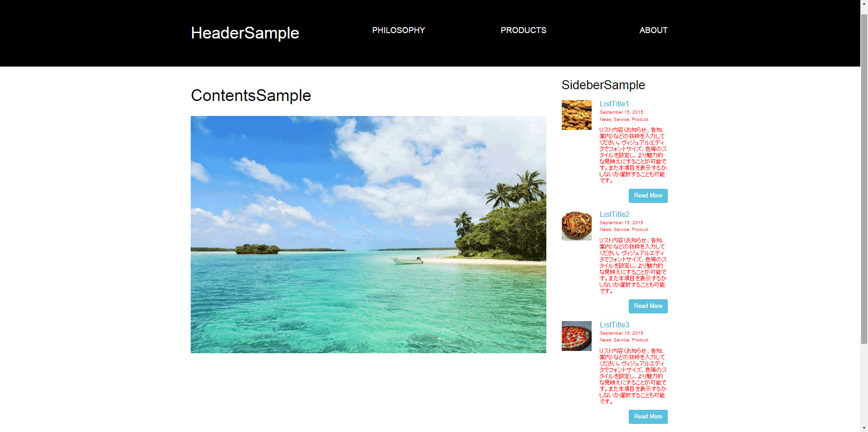Click the tropical beach main image
Image resolution: width=868 pixels, height=432 pixels.
click(x=368, y=235)
